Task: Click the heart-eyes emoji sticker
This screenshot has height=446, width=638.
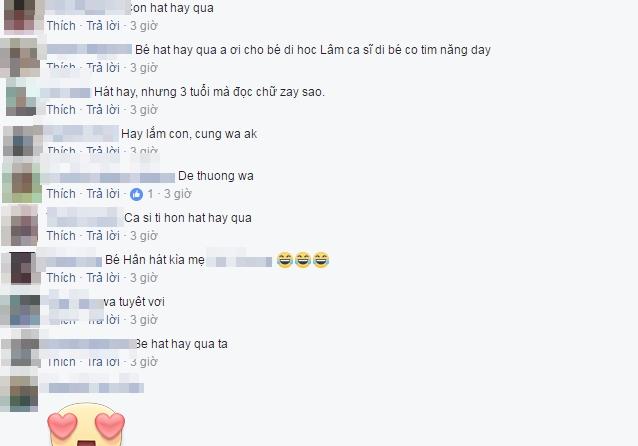Action: point(86,425)
